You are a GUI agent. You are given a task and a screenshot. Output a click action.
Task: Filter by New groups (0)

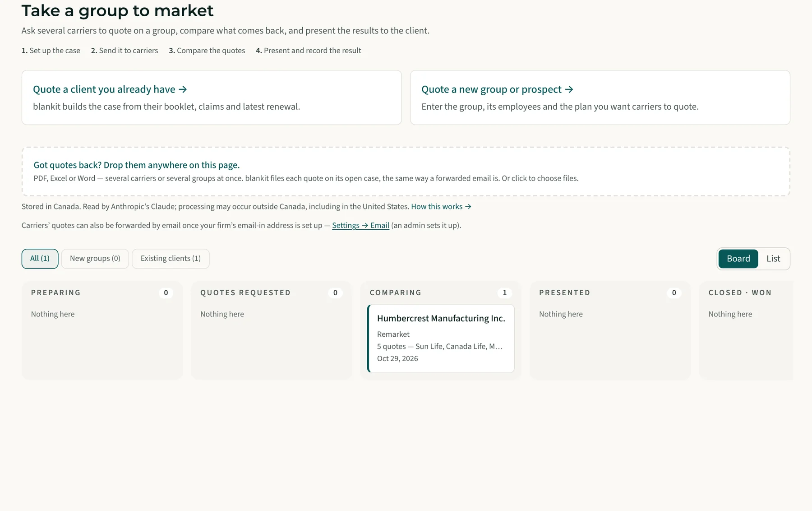(95, 259)
